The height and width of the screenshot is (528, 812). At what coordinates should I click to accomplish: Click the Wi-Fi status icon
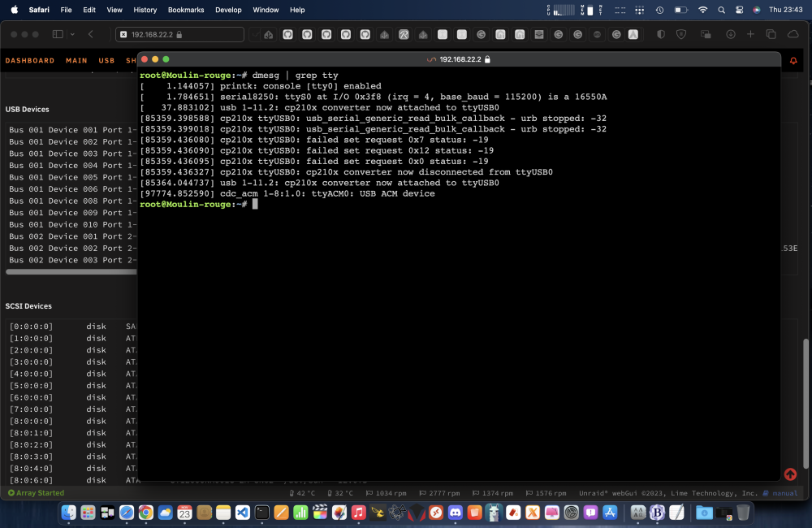pos(702,10)
